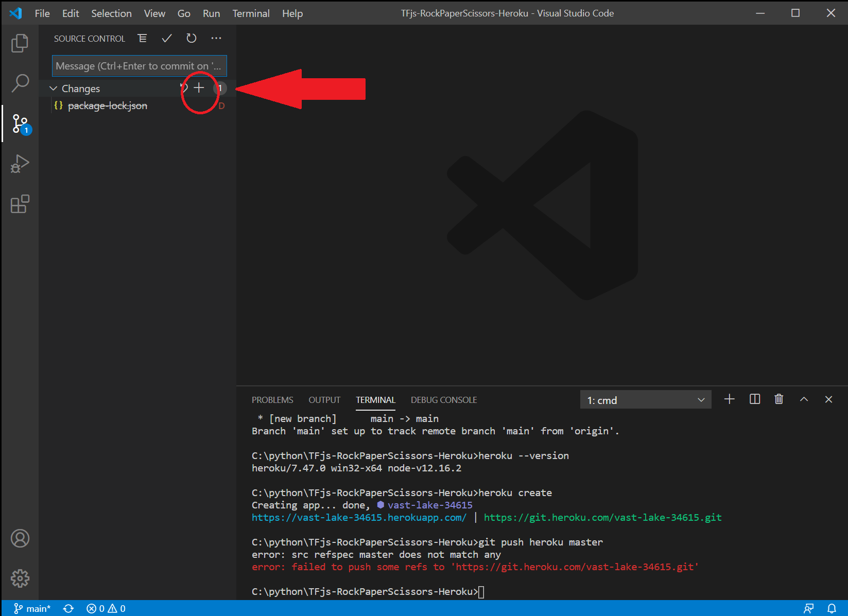Viewport: 848px width, 616px height.
Task: Open the Help menu
Action: 292,13
